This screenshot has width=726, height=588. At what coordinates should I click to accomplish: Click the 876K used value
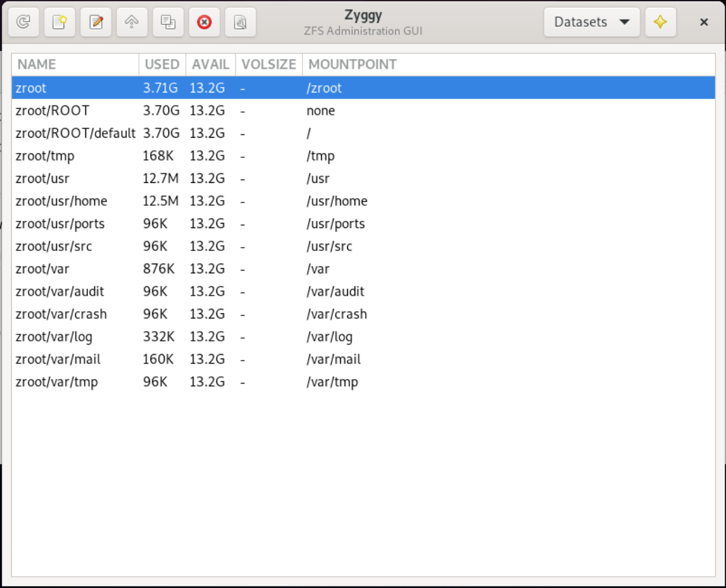tap(159, 269)
